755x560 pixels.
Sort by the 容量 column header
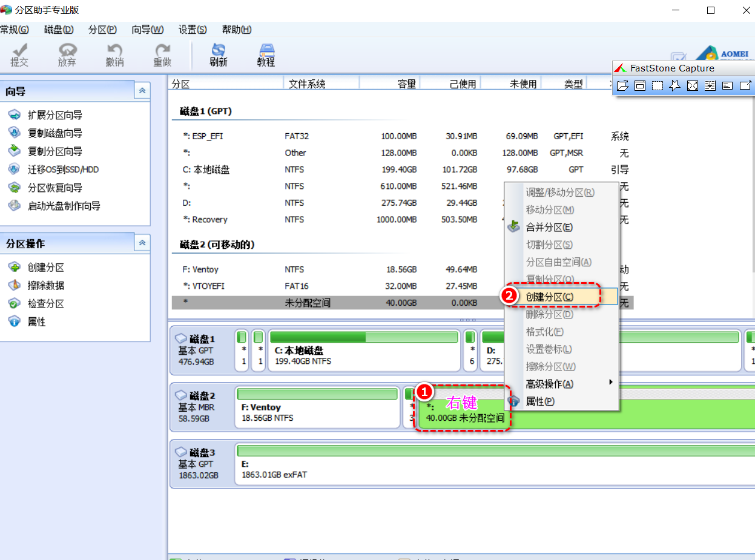tap(389, 84)
